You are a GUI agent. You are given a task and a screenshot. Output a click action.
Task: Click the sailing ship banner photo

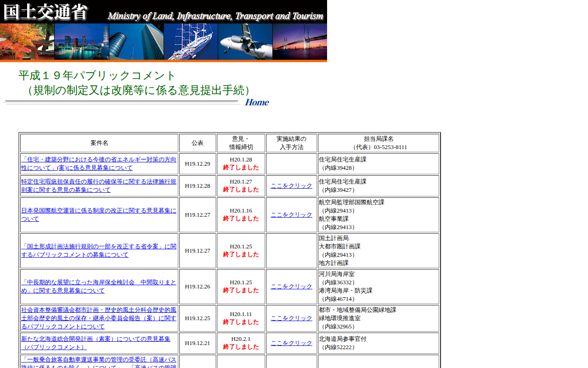(x=191, y=43)
